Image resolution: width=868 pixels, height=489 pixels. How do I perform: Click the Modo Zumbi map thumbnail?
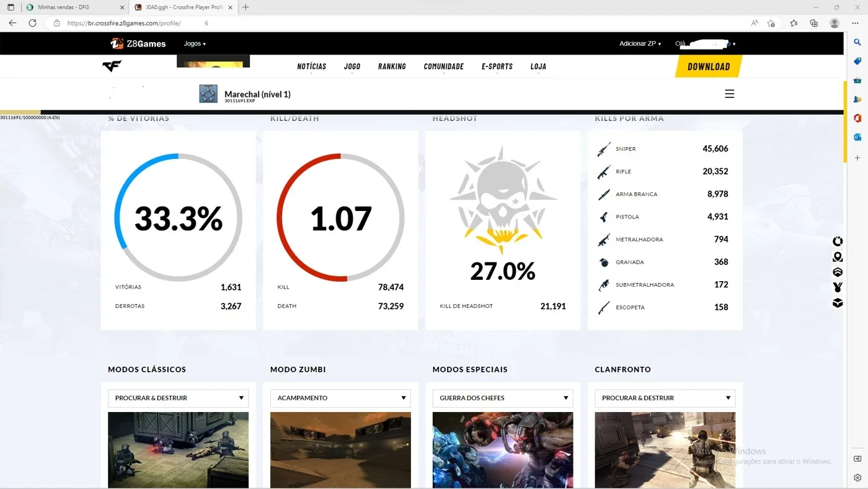tap(340, 451)
